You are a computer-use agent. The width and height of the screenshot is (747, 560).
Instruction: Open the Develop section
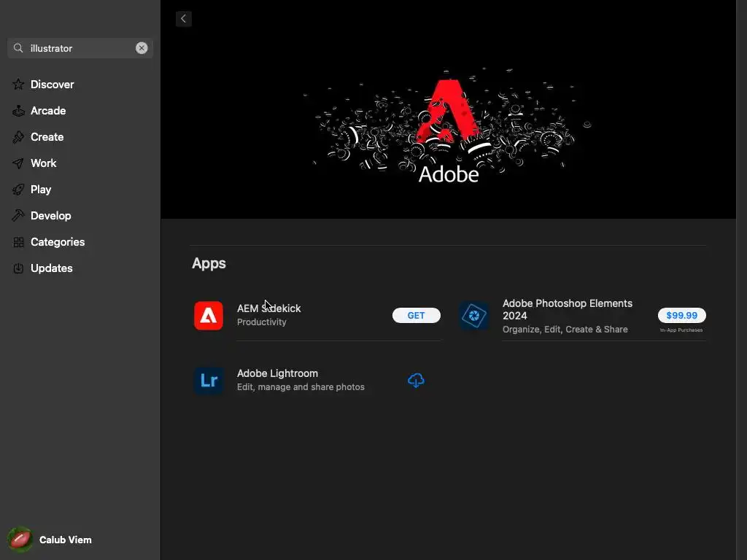tap(51, 216)
